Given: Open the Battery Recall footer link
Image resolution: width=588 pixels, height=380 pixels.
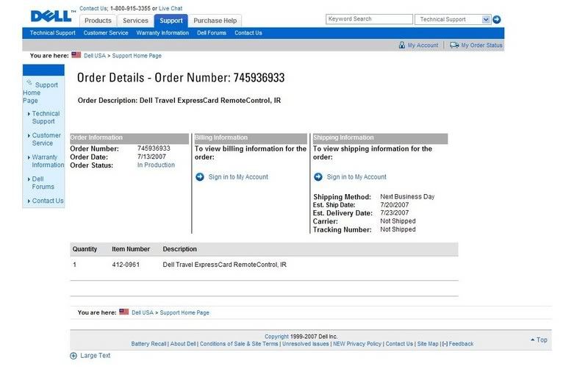Looking at the screenshot, I should (148, 343).
